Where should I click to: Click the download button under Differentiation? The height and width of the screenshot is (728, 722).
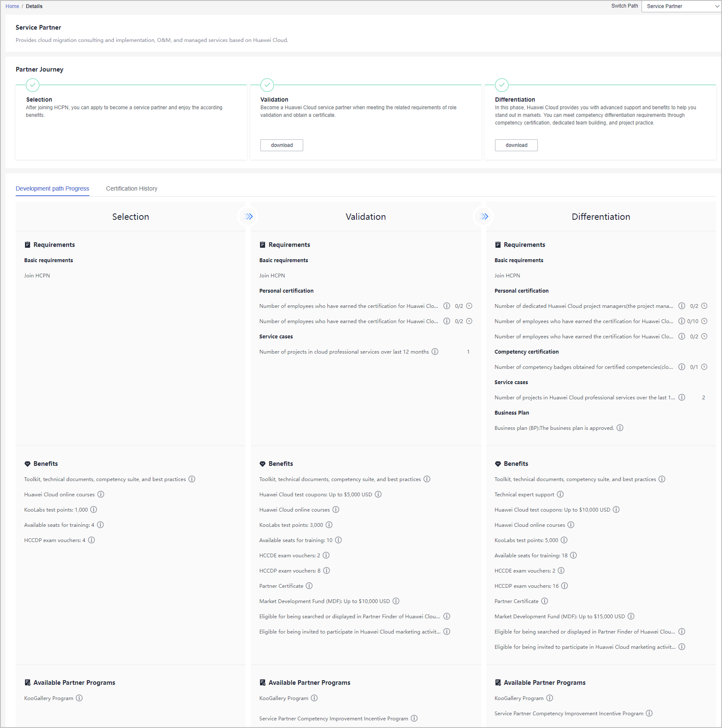click(x=516, y=145)
